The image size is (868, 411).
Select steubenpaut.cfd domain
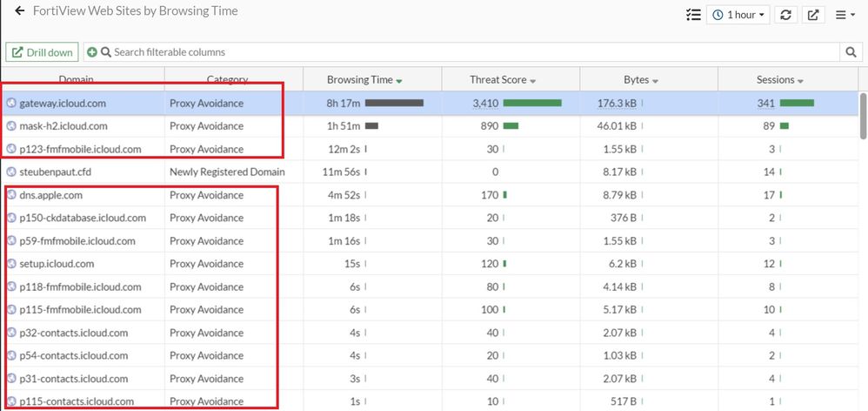(x=56, y=172)
